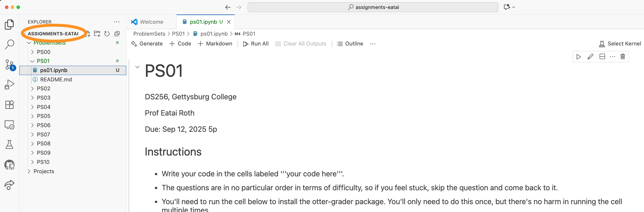Run the selected PS01 markdown cell

point(579,56)
